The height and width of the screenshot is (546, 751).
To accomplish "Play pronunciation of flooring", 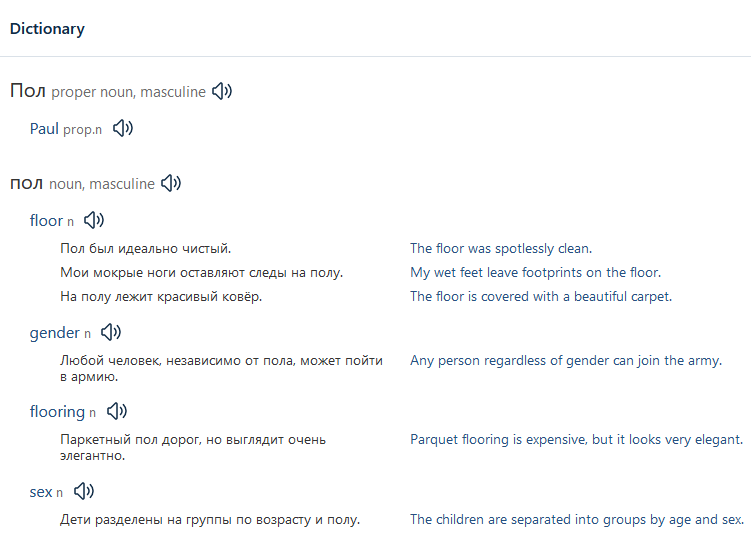I will [x=117, y=411].
